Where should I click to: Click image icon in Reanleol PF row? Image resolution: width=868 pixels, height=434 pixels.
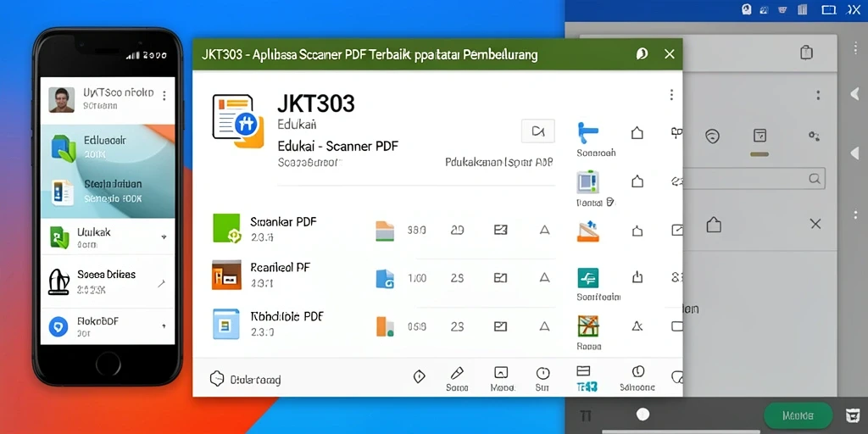(x=500, y=278)
